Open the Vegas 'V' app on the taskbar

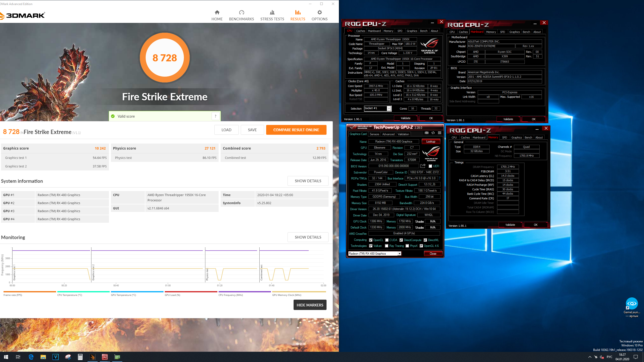56,357
